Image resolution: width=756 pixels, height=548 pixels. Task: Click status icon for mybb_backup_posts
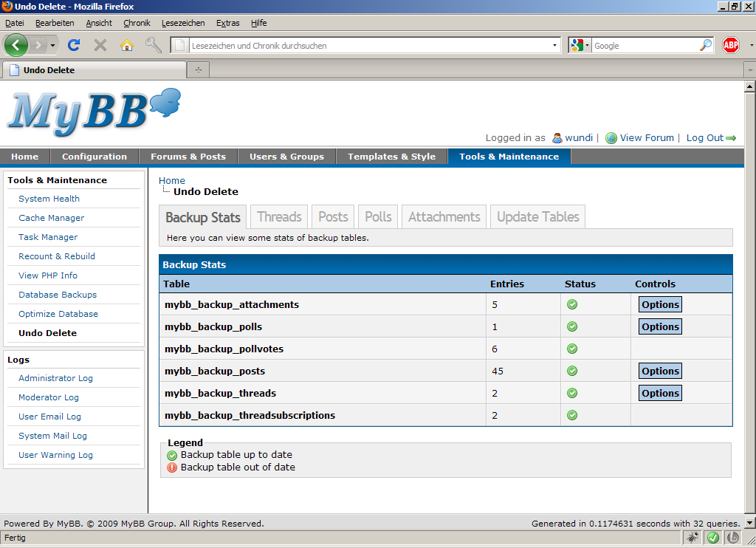click(x=572, y=371)
